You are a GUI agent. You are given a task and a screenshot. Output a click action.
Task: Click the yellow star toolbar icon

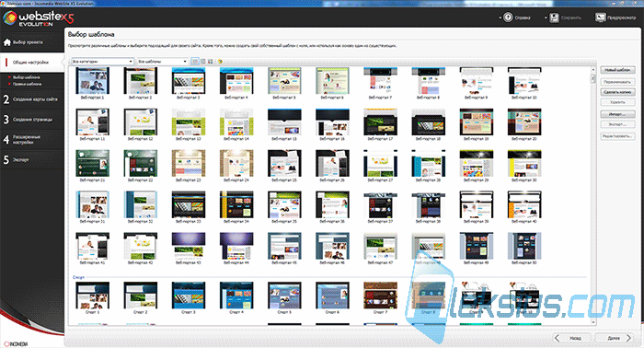tap(220, 61)
